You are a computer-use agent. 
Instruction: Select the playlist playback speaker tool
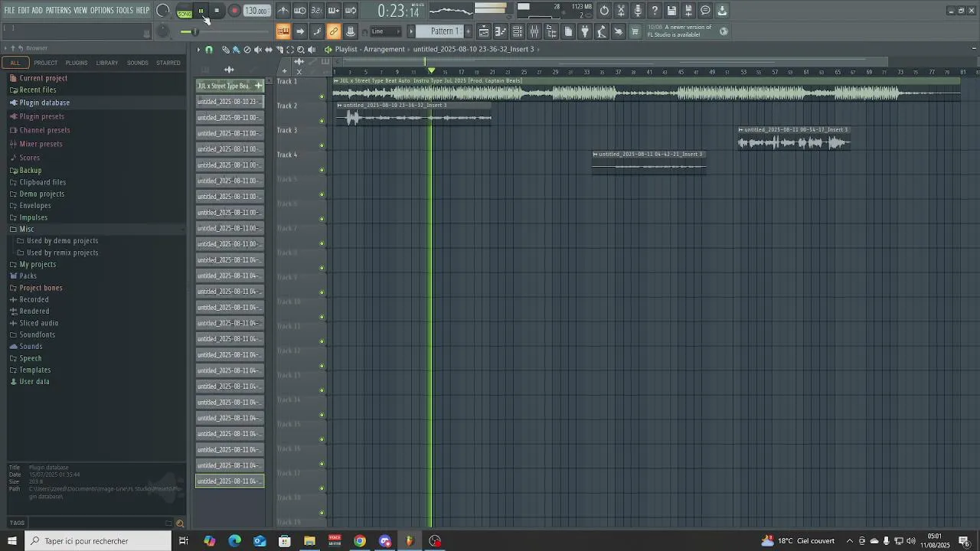click(311, 49)
